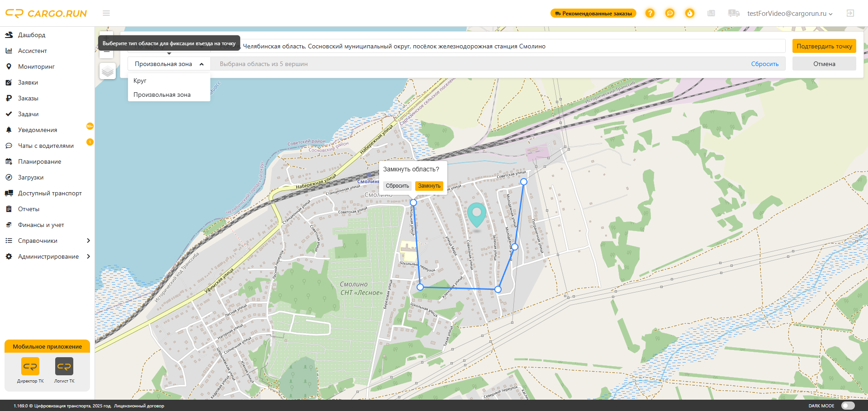This screenshot has height=411, width=868.
Task: Collapse sidebar with the hamburger icon
Action: click(106, 14)
